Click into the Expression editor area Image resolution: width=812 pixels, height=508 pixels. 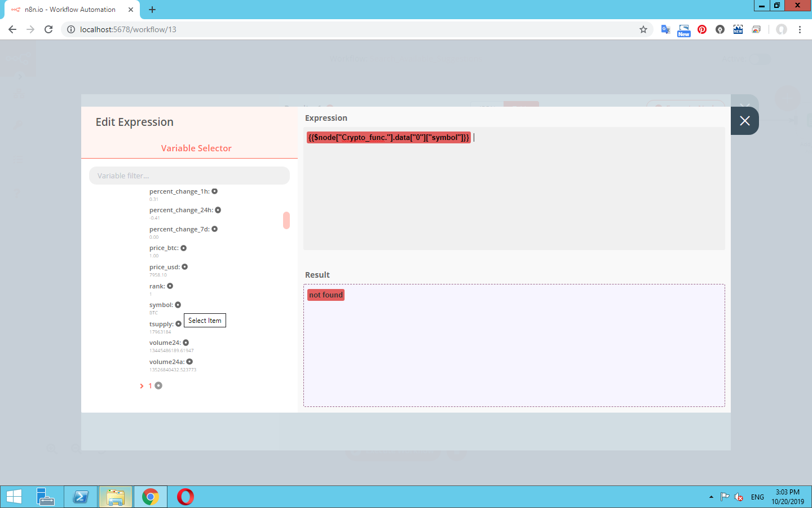pyautogui.click(x=514, y=189)
